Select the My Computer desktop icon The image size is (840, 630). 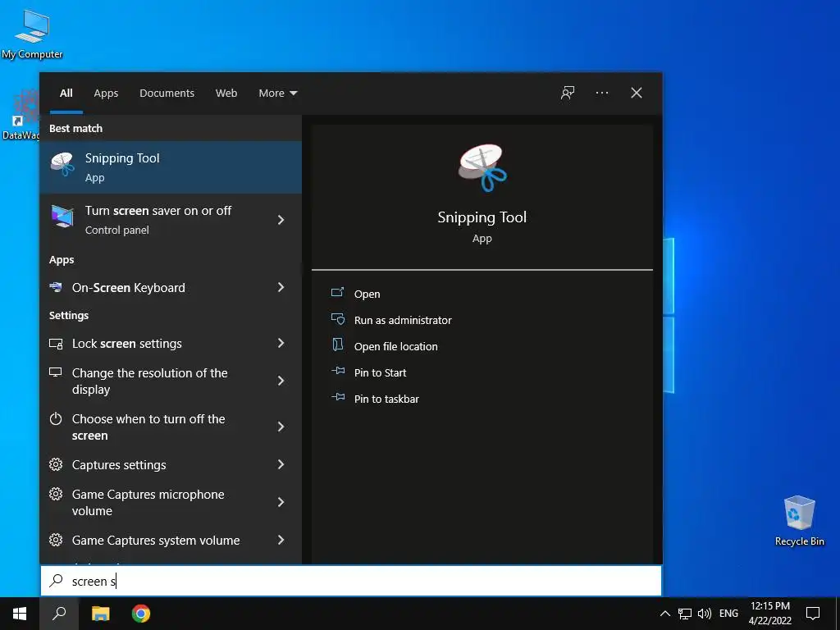coord(32,34)
